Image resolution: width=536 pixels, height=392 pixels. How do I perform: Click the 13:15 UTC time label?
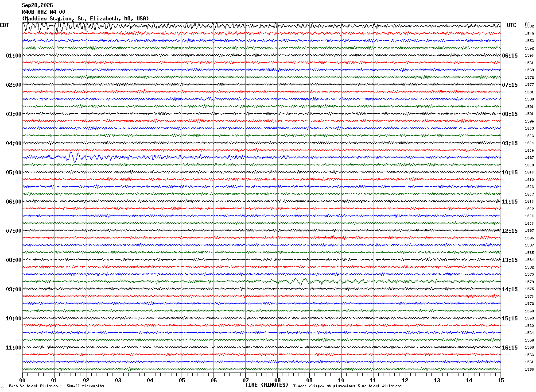(x=510, y=260)
